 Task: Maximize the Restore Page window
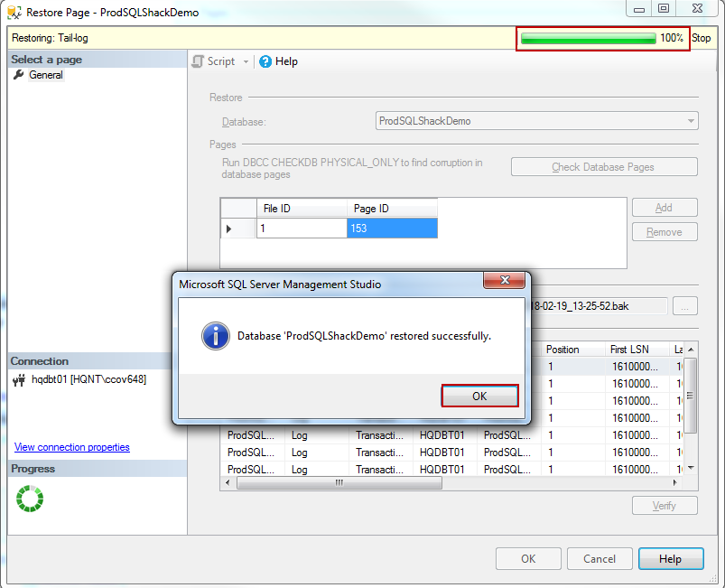664,8
